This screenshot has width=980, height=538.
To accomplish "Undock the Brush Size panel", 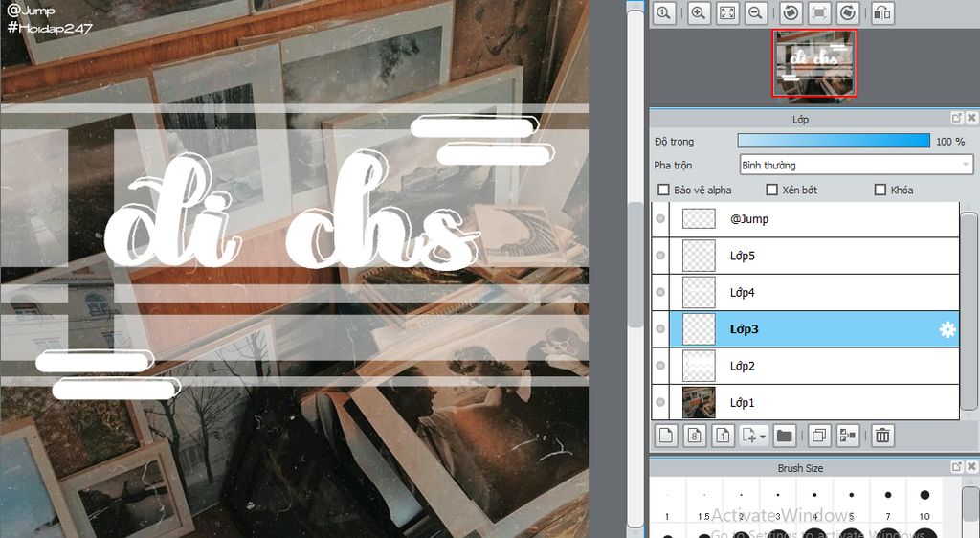I will click(957, 467).
